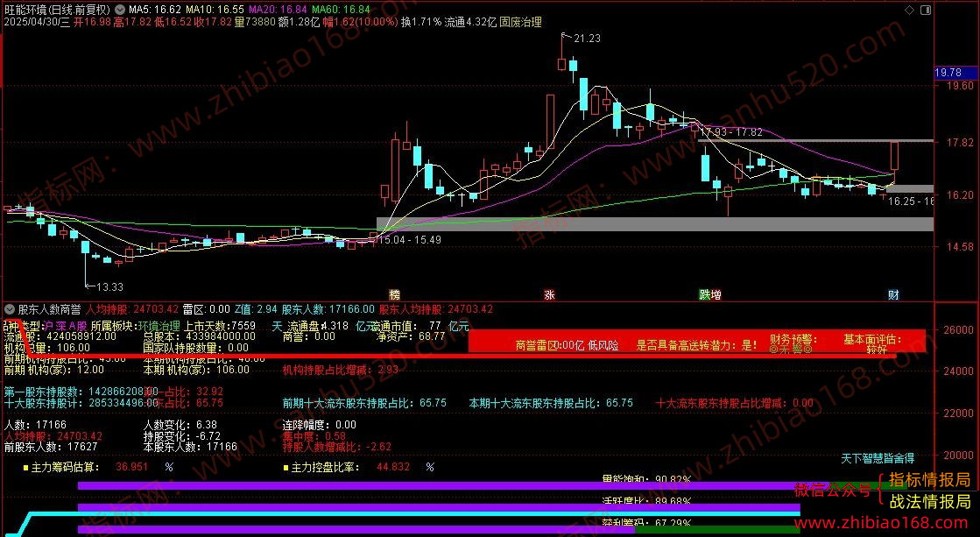980x537 pixels.
Task: Click the float value 流通4.32亿
Action: [x=470, y=22]
